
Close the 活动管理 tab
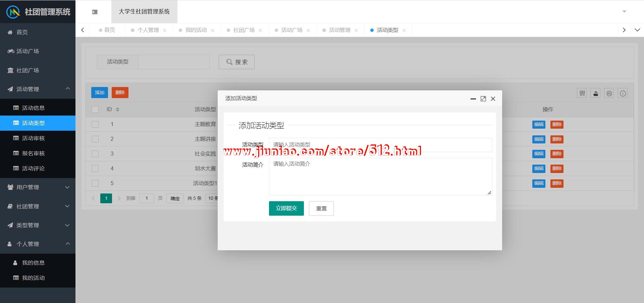click(356, 30)
